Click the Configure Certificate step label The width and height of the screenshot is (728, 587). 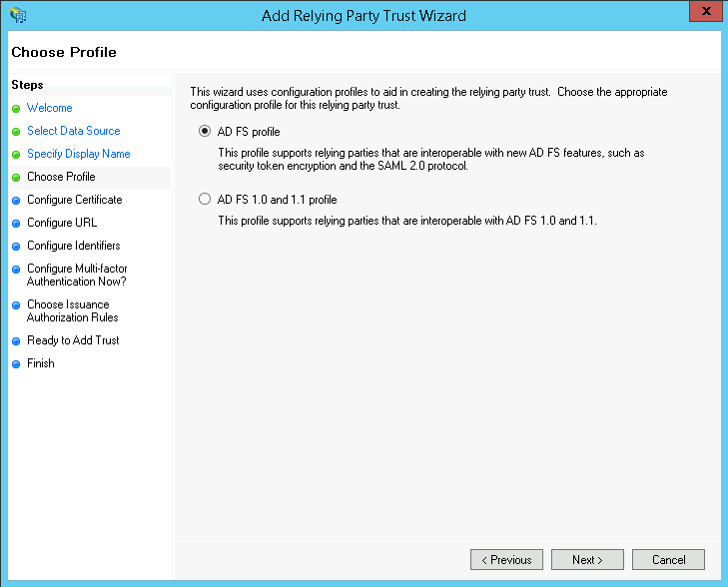tap(74, 200)
